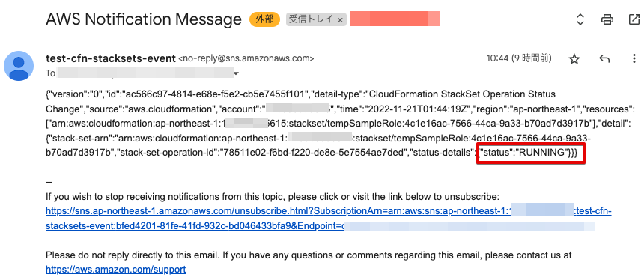Click the orange 外部 external badge
Screen dimensions: 644x280
coord(264,19)
